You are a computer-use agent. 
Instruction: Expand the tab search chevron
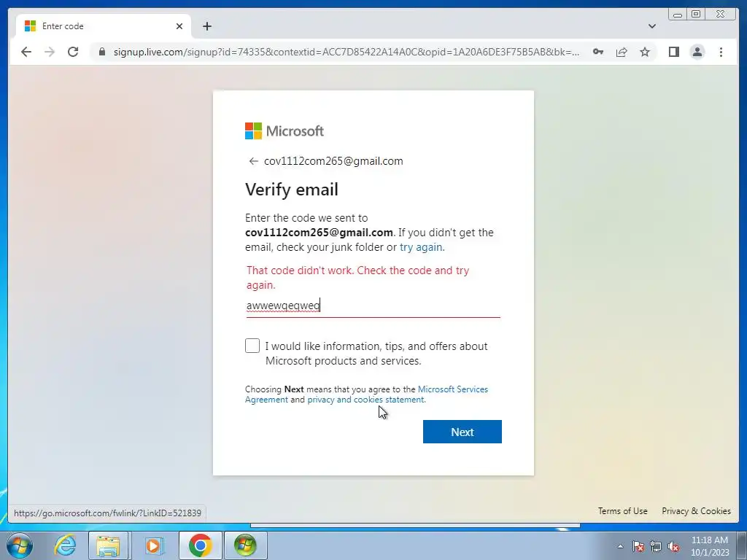pyautogui.click(x=651, y=26)
